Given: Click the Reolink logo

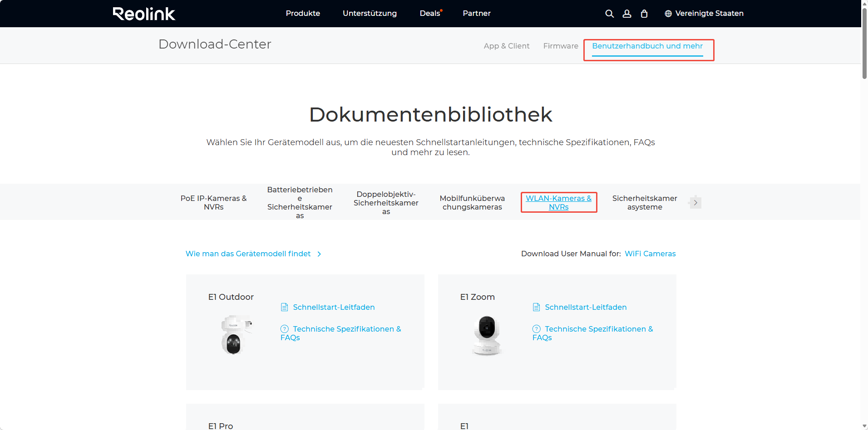Looking at the screenshot, I should [144, 14].
